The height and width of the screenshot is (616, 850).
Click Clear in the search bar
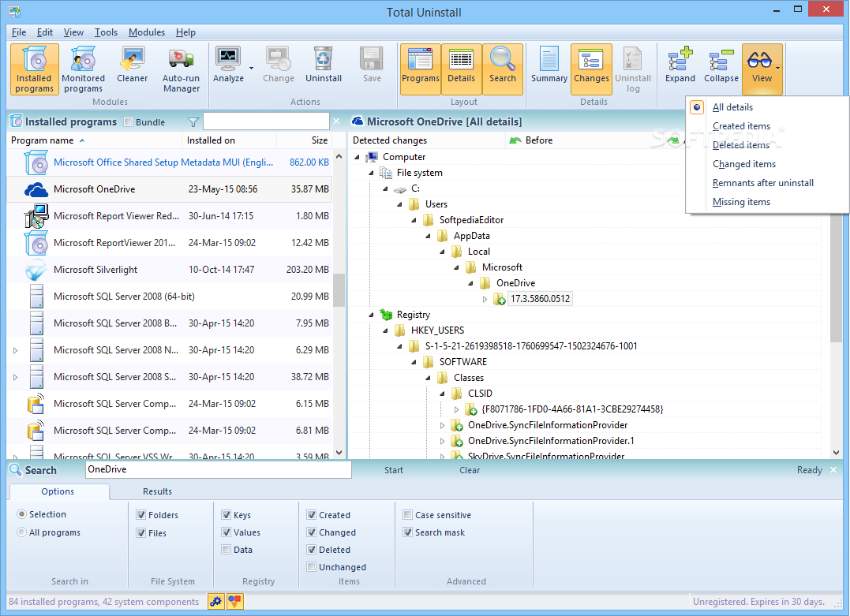coord(470,470)
